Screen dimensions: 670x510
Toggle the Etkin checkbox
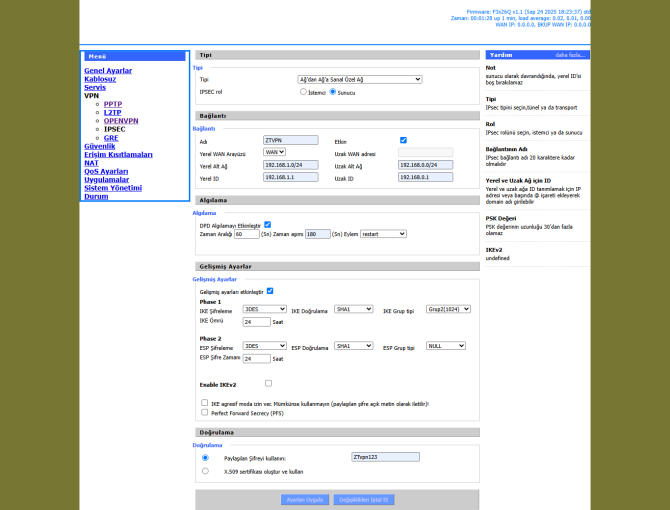pos(403,141)
